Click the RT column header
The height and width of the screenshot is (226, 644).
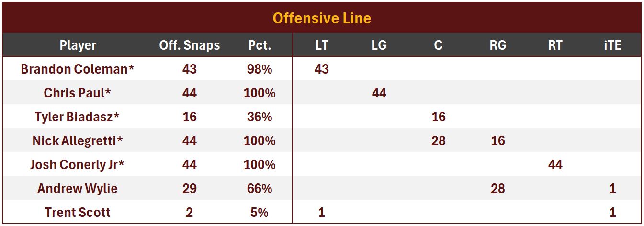tap(555, 45)
